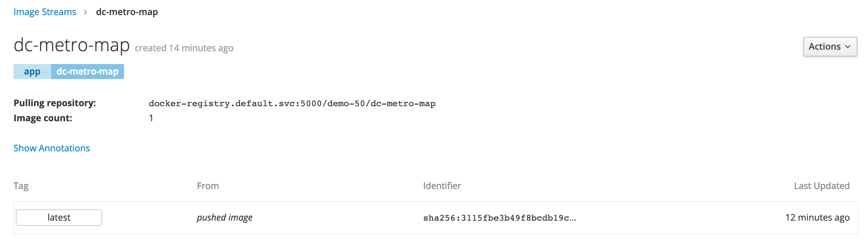Screen dimensions: 868x250
Task: Click the created 14 minutes ago text
Action: pyautogui.click(x=184, y=48)
